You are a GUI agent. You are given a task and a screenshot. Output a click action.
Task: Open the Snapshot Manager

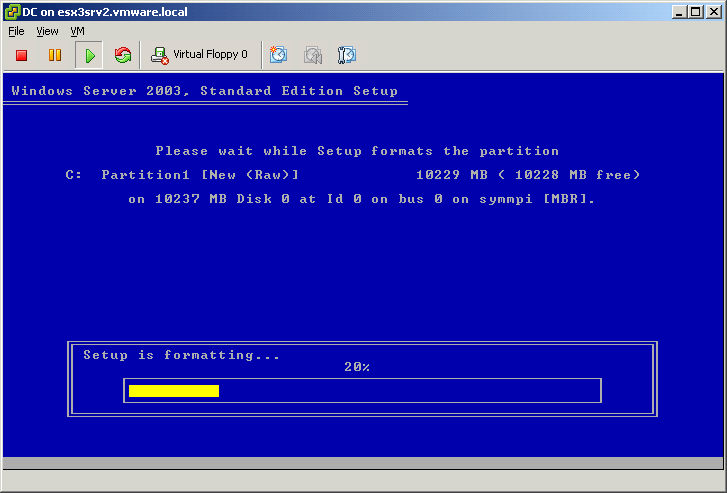[347, 55]
